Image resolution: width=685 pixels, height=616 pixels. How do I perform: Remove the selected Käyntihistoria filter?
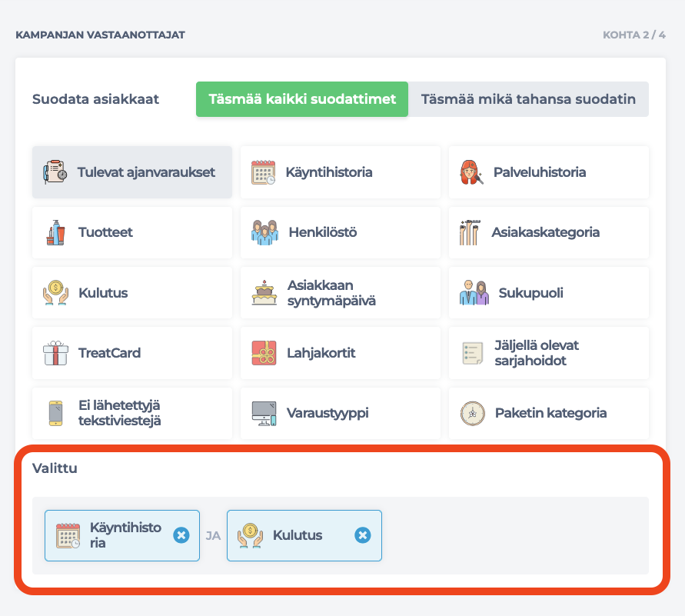pos(181,535)
